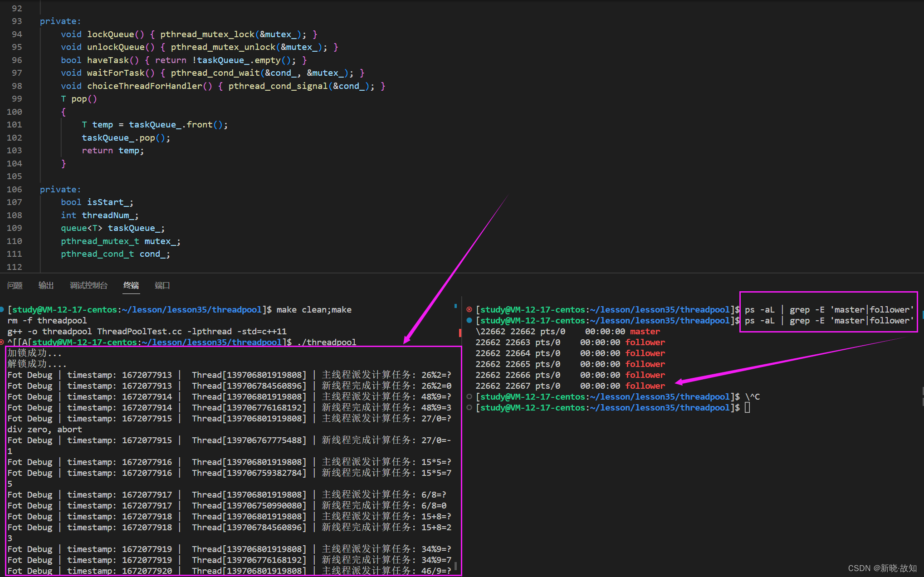Click hollow circle marker beside \^C prompt

469,396
